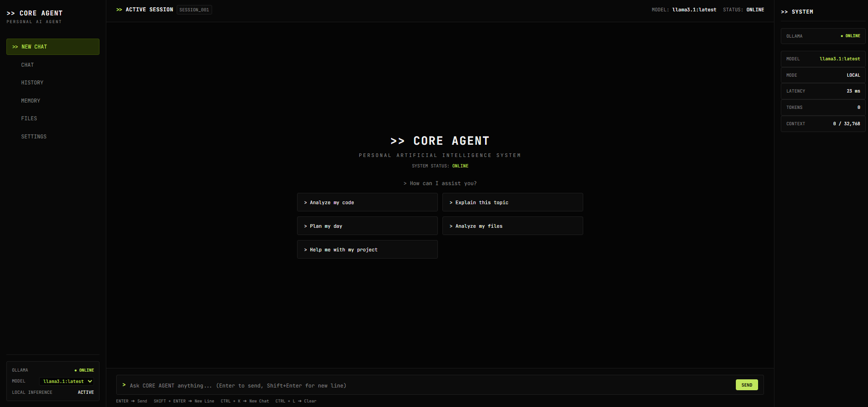This screenshot has width=868, height=407.
Task: Click the 'ENTER Send' shortcut hint
Action: click(x=132, y=401)
